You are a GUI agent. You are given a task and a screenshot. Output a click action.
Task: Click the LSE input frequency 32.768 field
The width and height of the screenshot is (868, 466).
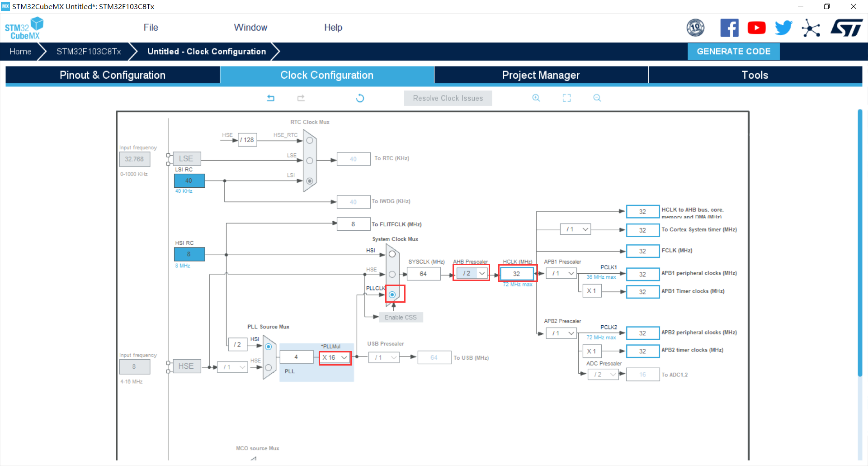click(x=134, y=159)
